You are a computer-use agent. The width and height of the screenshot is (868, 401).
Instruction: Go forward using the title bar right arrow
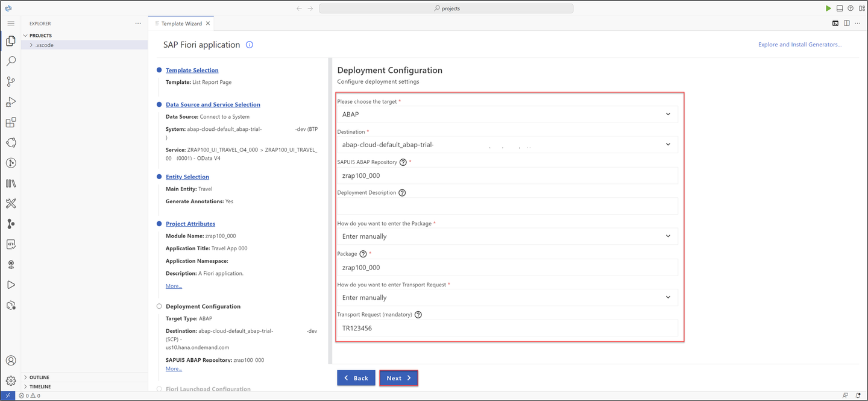310,8
